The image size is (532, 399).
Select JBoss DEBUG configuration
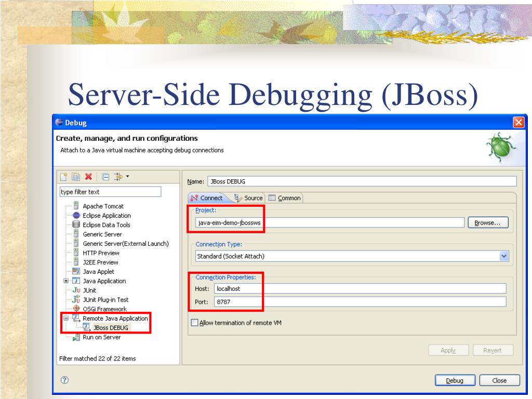coord(111,328)
